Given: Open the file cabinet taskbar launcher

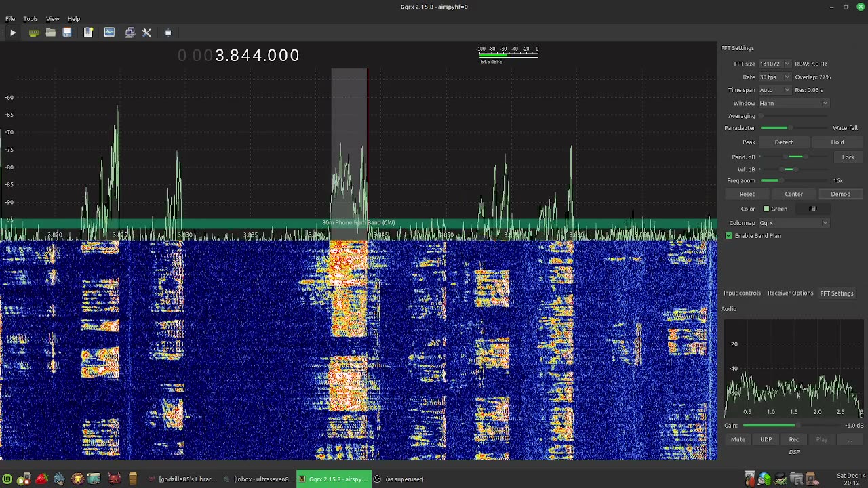Looking at the screenshot, I should click(x=132, y=479).
